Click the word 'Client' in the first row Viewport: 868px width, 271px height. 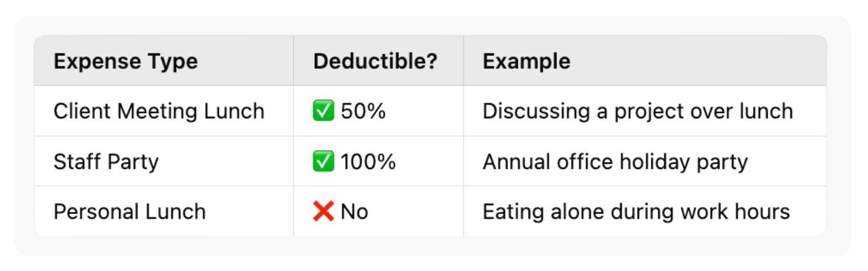pyautogui.click(x=82, y=111)
